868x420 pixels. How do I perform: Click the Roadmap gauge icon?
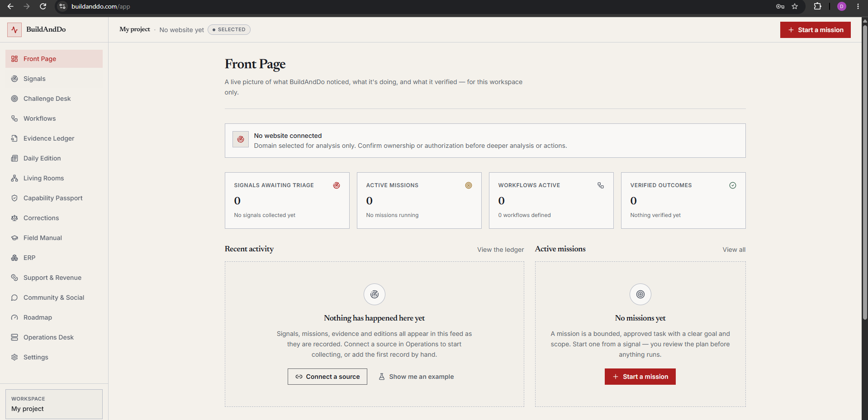tap(14, 317)
